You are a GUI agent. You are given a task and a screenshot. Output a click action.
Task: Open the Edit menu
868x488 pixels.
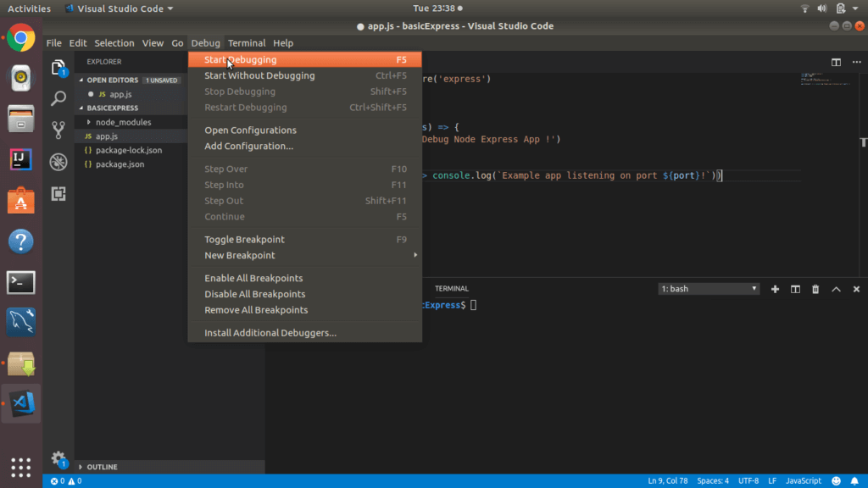(77, 42)
